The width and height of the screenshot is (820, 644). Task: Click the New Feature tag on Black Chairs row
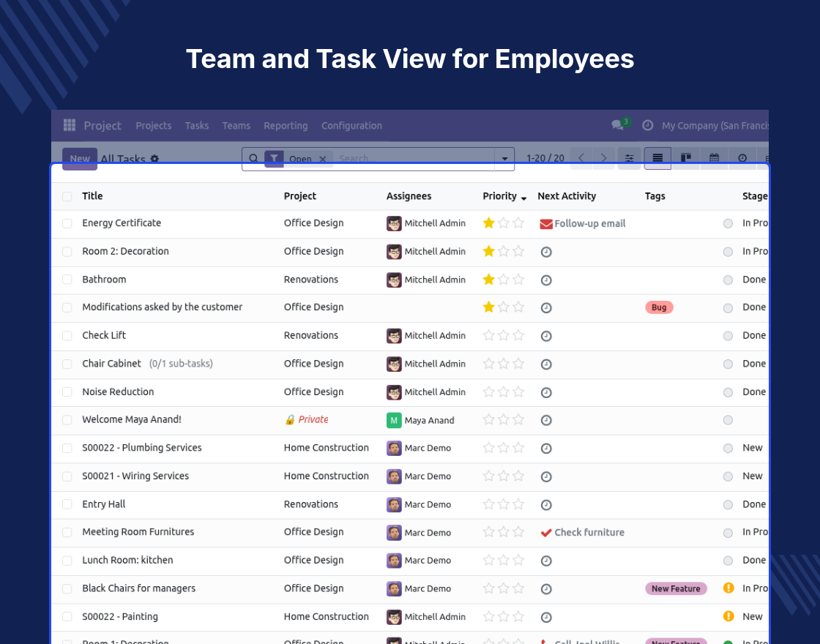pos(676,588)
